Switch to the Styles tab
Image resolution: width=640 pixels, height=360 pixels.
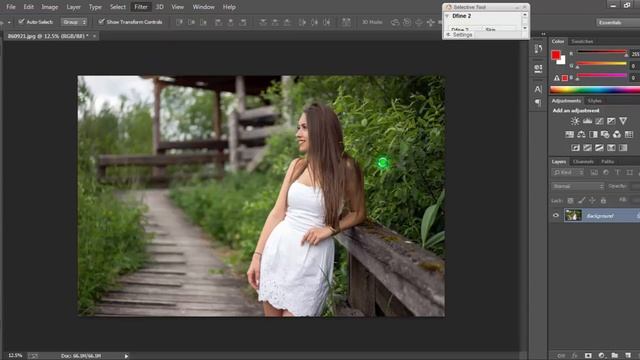[x=594, y=101]
